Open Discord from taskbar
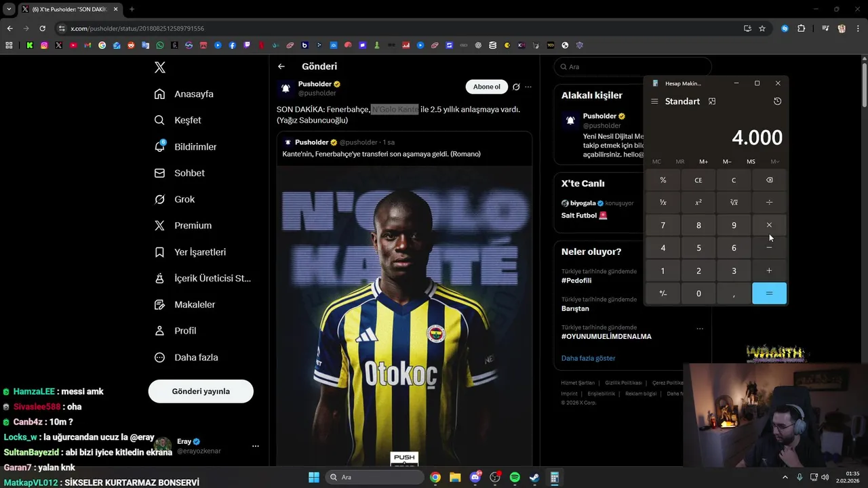 click(x=475, y=477)
